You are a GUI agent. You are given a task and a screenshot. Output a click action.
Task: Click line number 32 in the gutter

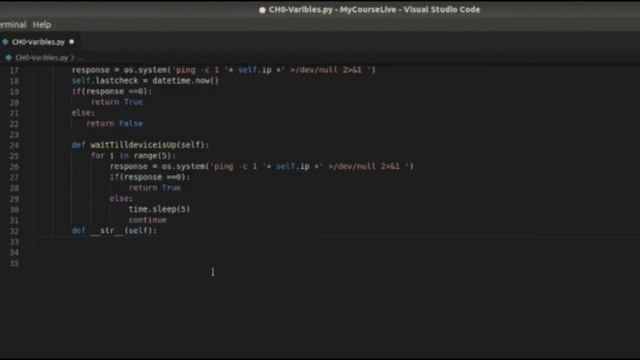click(14, 231)
